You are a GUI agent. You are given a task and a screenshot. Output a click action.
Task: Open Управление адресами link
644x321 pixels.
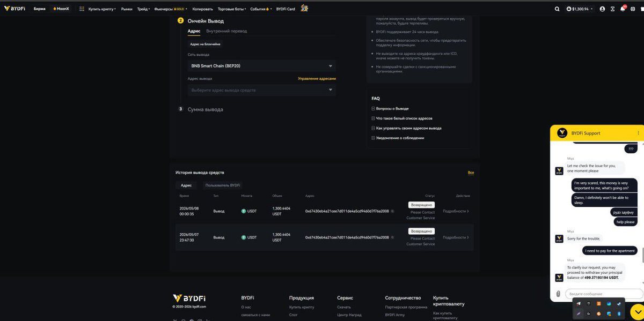(x=317, y=79)
